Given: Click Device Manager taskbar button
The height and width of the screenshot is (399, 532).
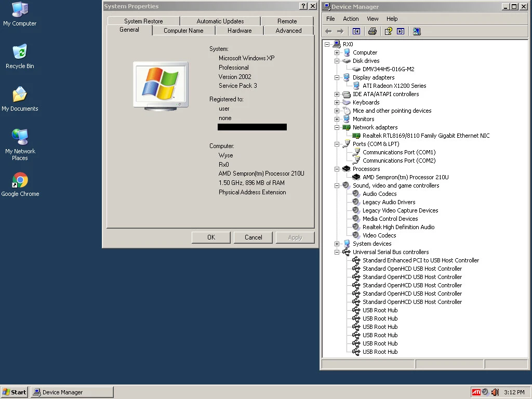Looking at the screenshot, I should pos(72,392).
